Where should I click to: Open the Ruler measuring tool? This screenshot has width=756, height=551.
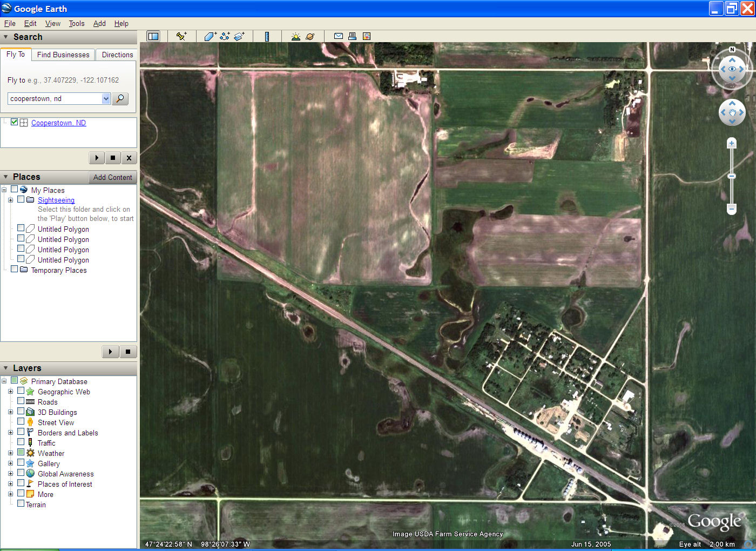[x=267, y=36]
